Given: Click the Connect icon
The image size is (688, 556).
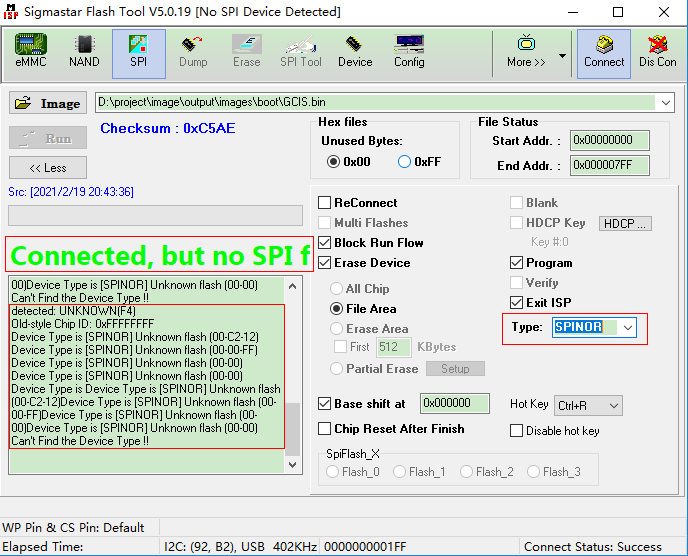Looking at the screenshot, I should click(x=604, y=54).
